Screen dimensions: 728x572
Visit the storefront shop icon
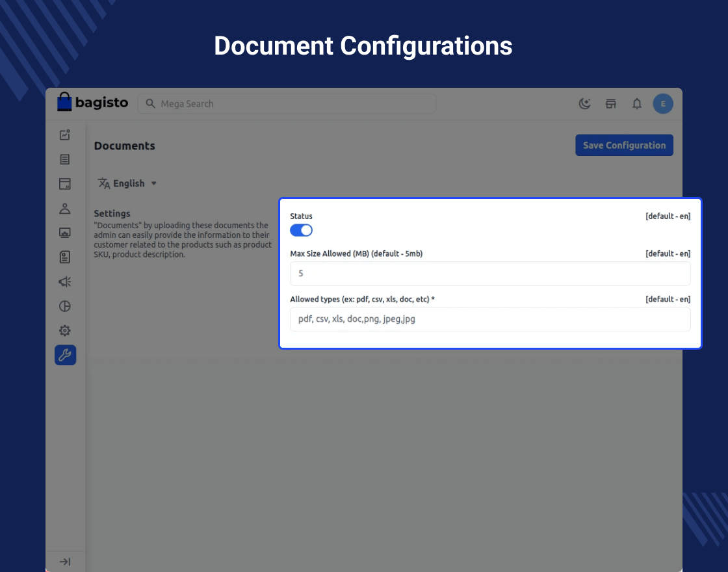tap(610, 103)
